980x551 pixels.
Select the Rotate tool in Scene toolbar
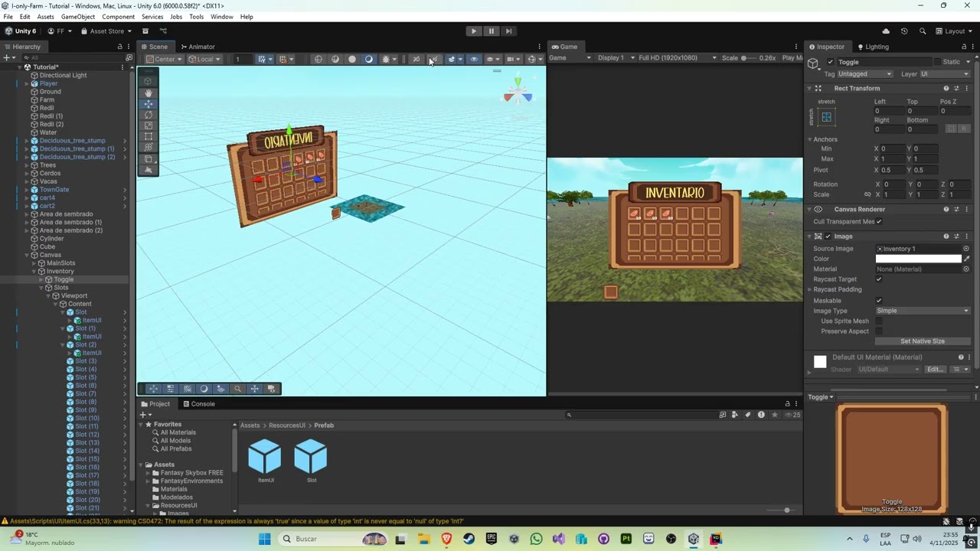[149, 115]
